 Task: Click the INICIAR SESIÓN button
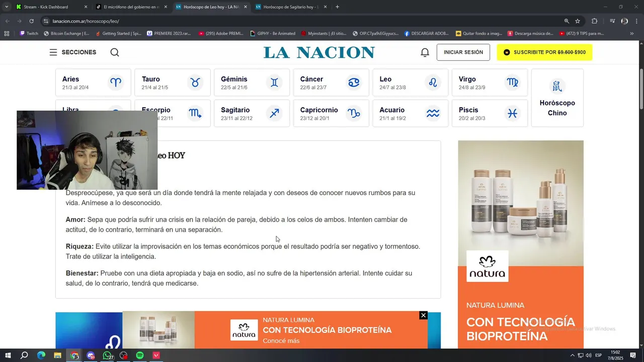(x=463, y=52)
